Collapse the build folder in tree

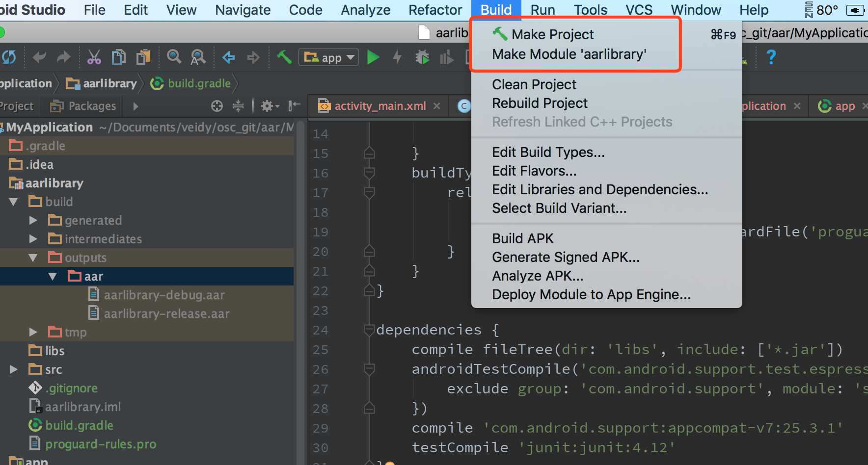(14, 202)
